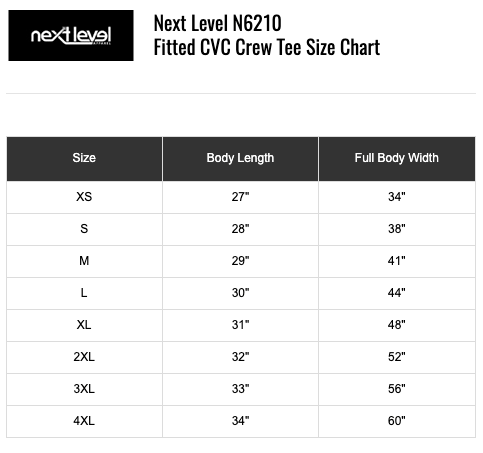The width and height of the screenshot is (483, 453).
Task: Click the 41" full body width value
Action: point(397,261)
